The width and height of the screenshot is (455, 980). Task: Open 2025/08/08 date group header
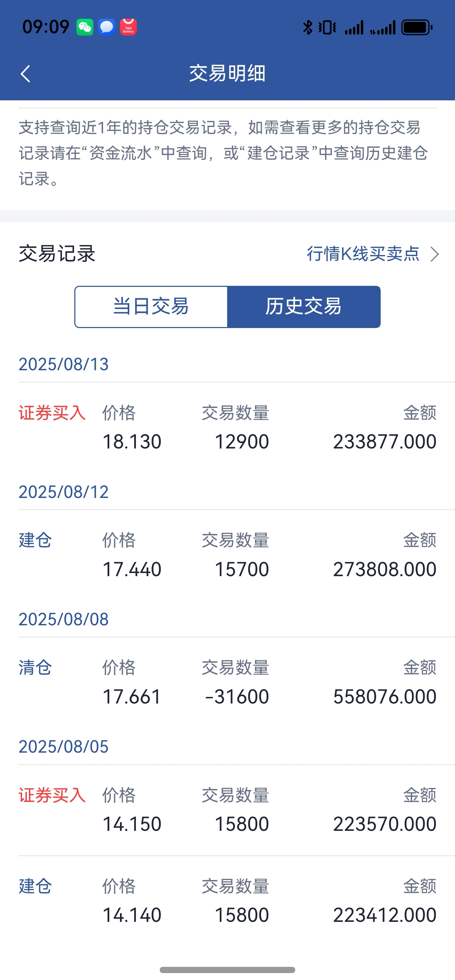64,619
